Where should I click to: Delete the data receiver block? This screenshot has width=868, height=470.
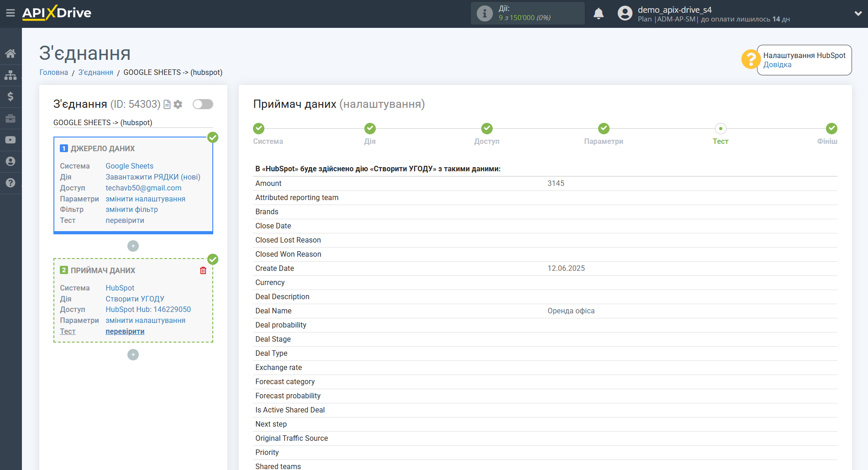point(203,270)
